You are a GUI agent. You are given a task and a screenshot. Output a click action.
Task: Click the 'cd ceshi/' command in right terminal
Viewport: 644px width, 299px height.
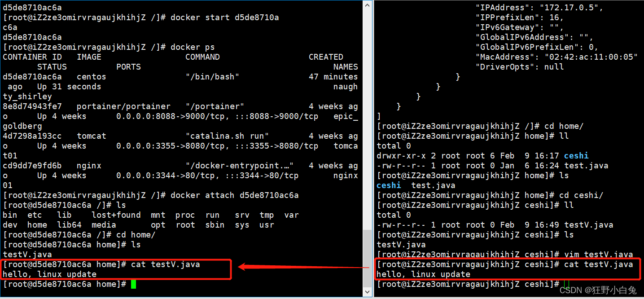coord(581,195)
